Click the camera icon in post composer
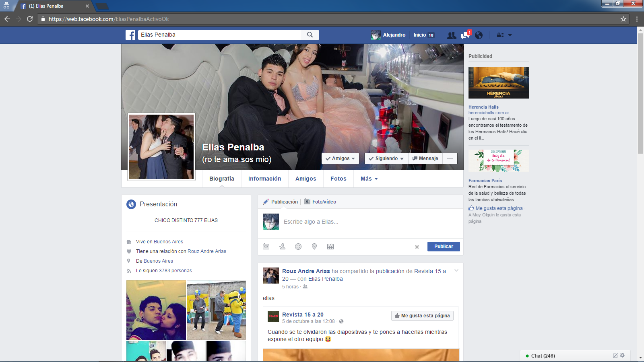This screenshot has height=362, width=644. coord(266,247)
